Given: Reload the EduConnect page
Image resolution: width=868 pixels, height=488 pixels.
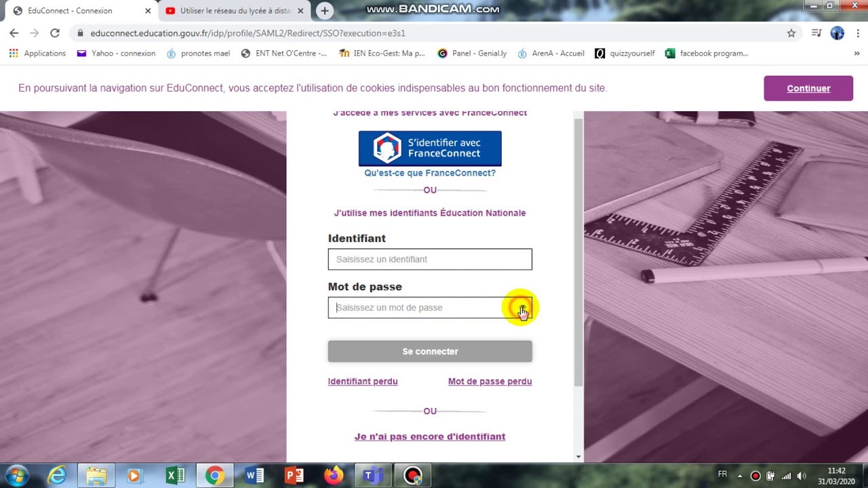Looking at the screenshot, I should (x=55, y=33).
